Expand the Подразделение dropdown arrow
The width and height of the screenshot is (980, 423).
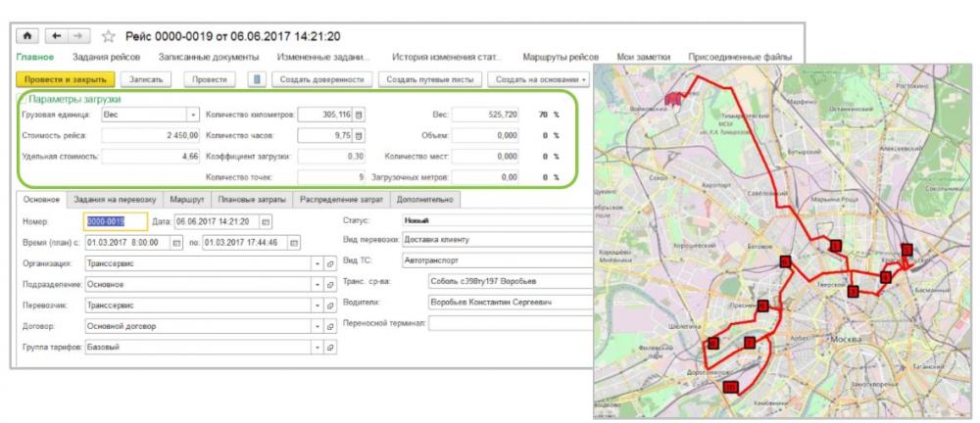(x=318, y=284)
